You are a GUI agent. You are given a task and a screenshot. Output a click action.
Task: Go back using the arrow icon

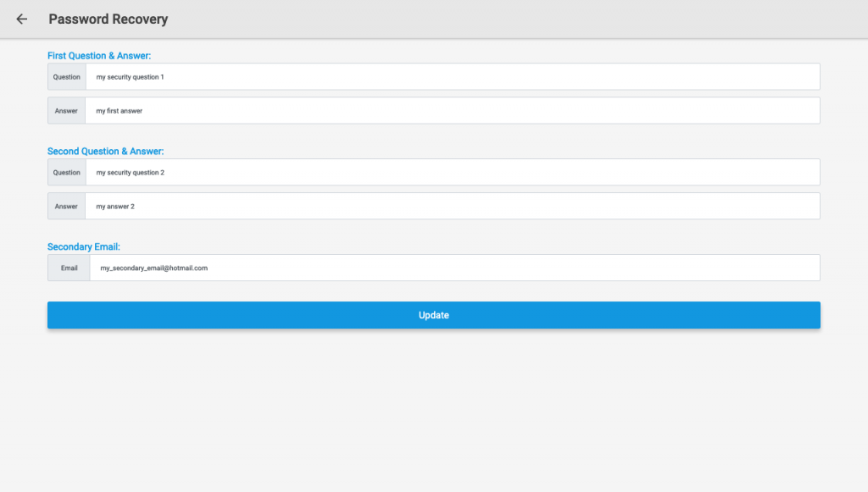click(21, 19)
